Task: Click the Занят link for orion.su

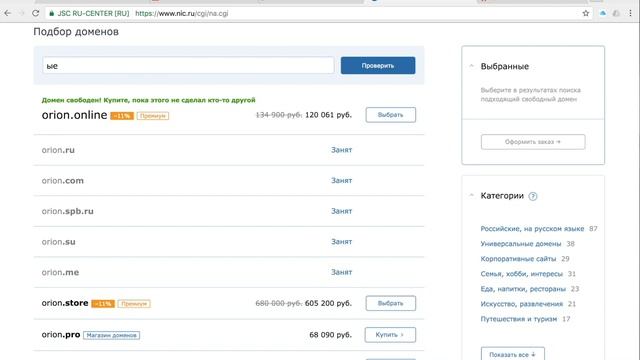Action: [x=342, y=242]
